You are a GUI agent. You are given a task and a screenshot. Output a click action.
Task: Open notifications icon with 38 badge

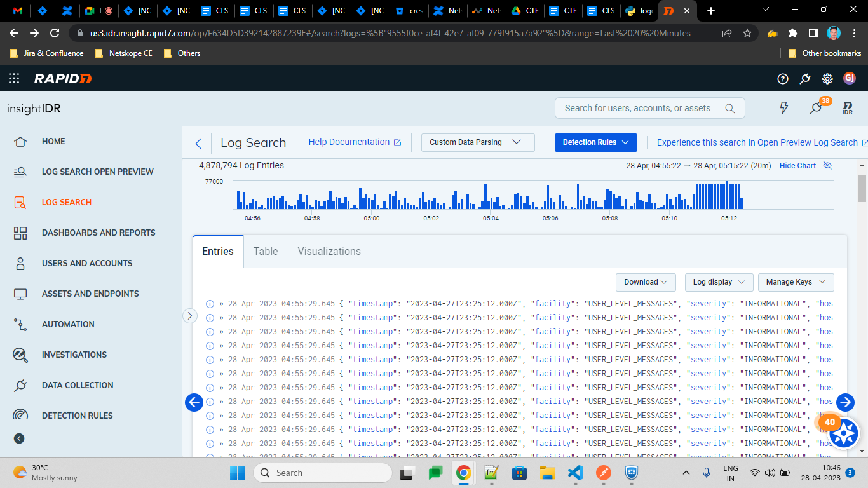(x=817, y=108)
